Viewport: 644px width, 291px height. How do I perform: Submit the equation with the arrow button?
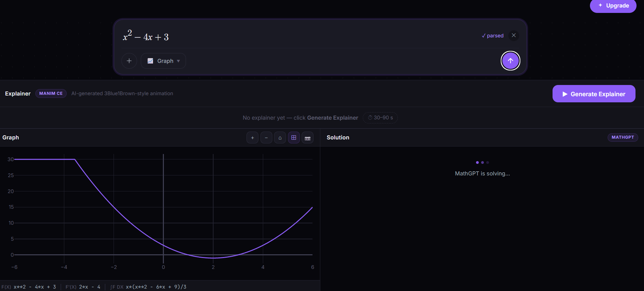pos(510,61)
